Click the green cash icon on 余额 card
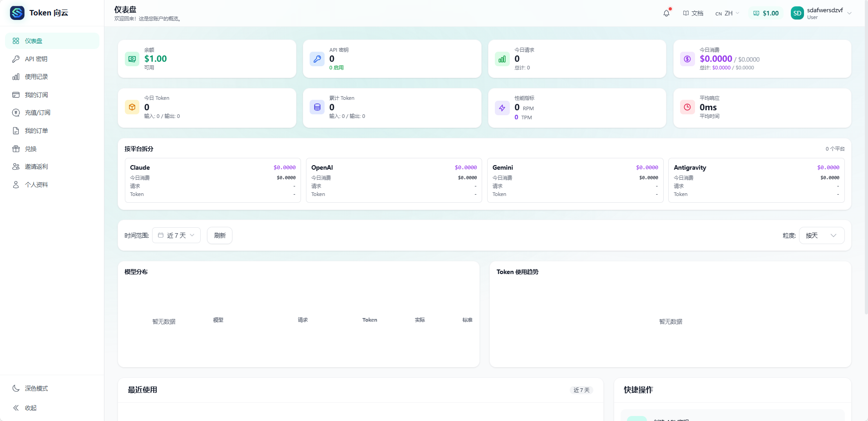This screenshot has width=868, height=421. coord(132,59)
